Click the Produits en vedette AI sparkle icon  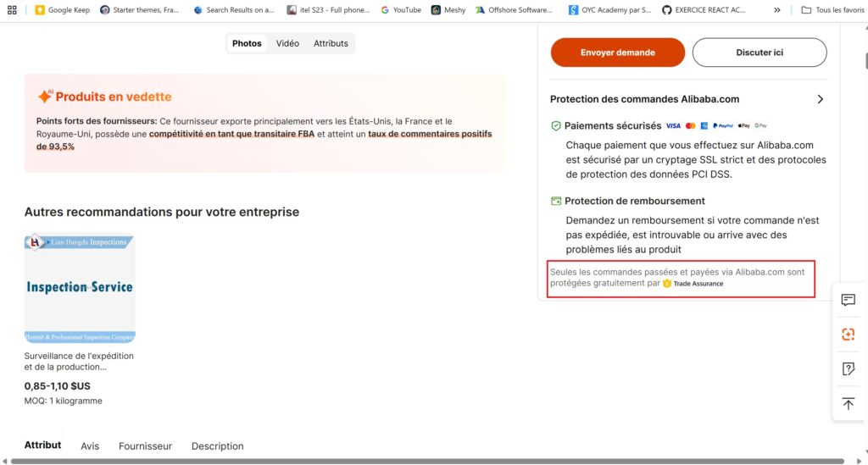click(x=45, y=97)
